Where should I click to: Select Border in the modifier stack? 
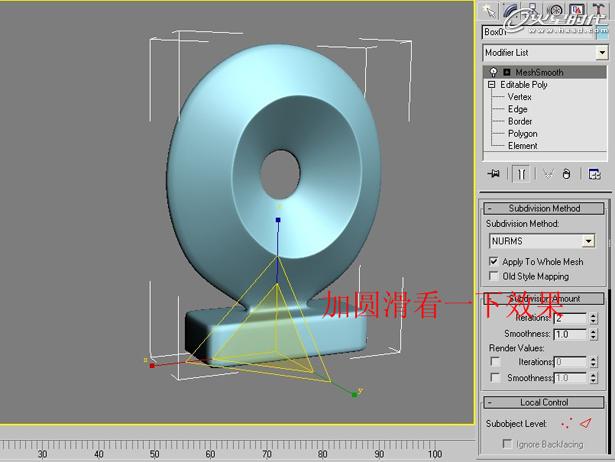(x=520, y=121)
